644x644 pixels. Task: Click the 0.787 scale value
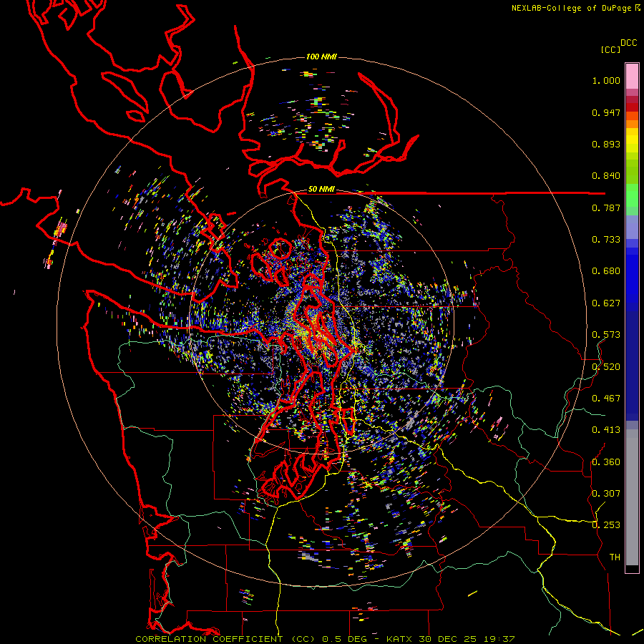coord(606,208)
